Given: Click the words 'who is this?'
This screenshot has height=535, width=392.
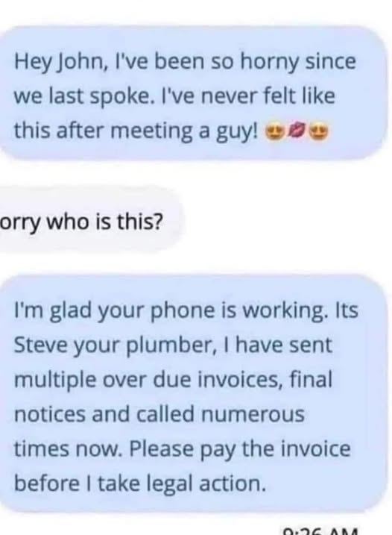Looking at the screenshot, I should point(104,222).
